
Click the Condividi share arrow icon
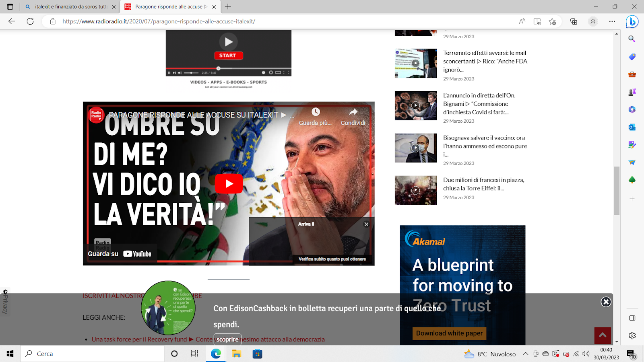pyautogui.click(x=353, y=112)
